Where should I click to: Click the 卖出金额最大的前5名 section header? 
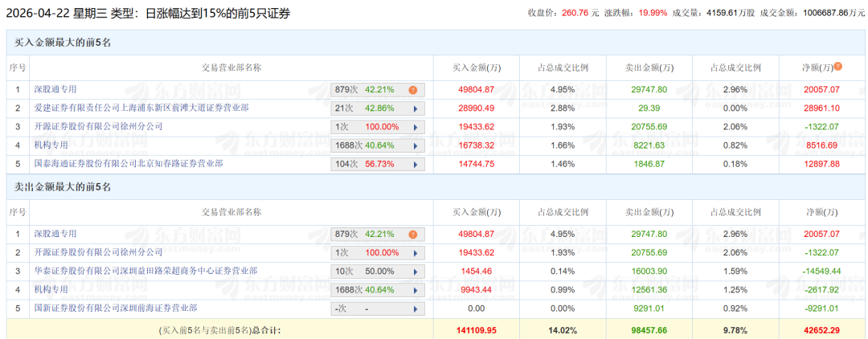62,186
